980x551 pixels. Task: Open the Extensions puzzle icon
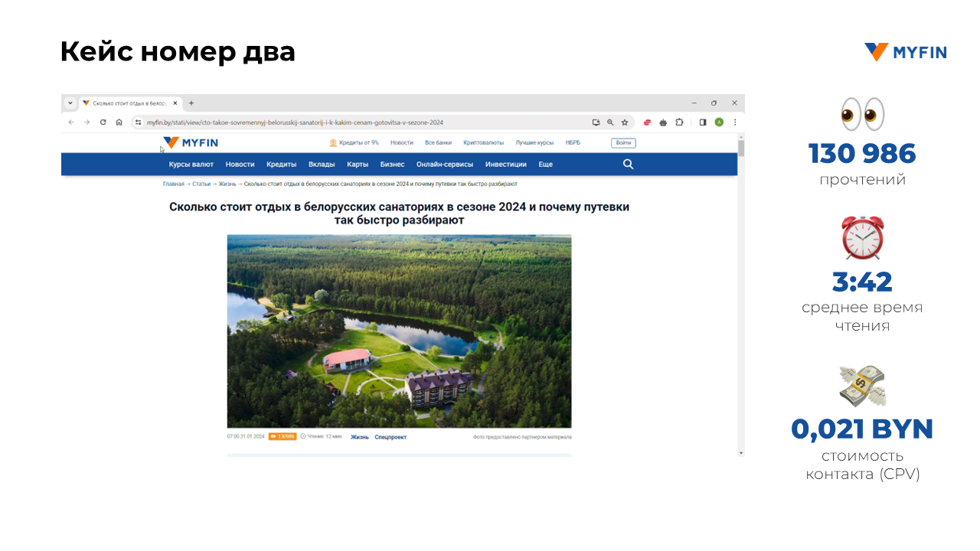(x=679, y=122)
